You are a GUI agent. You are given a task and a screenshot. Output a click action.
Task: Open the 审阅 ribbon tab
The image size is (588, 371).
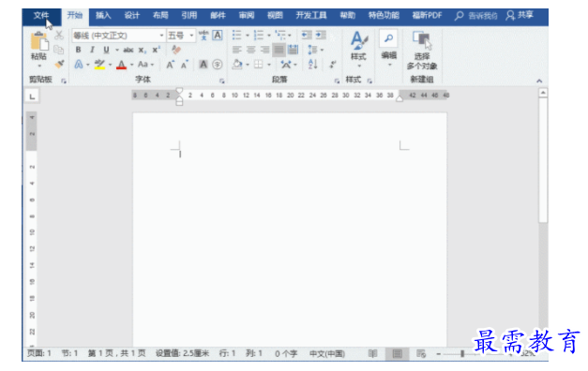[247, 16]
